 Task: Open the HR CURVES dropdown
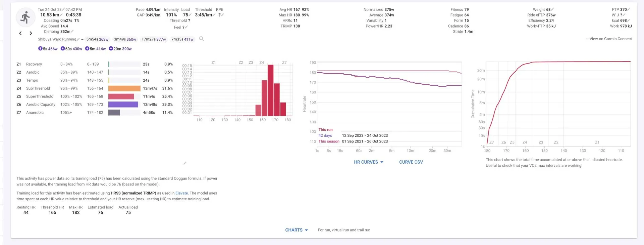[x=368, y=162]
